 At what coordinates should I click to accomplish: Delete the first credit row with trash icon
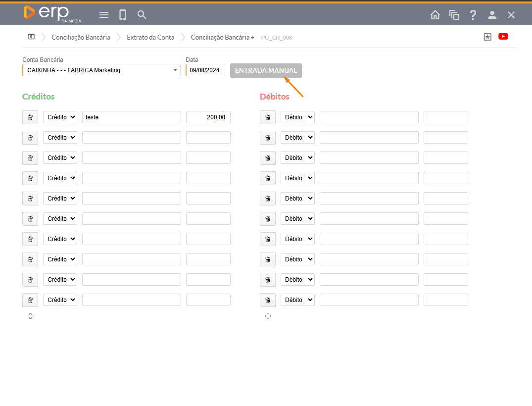(x=30, y=117)
